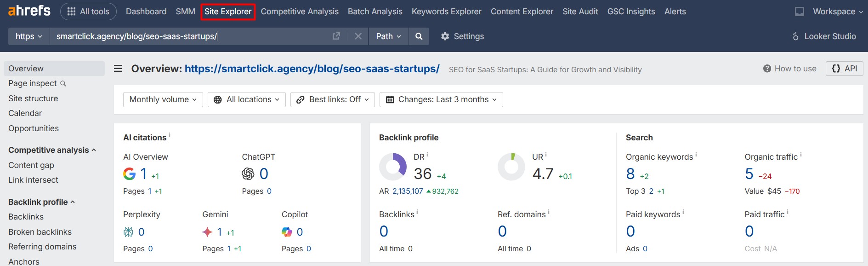
Task: Open Looker Studio integration
Action: (x=824, y=36)
